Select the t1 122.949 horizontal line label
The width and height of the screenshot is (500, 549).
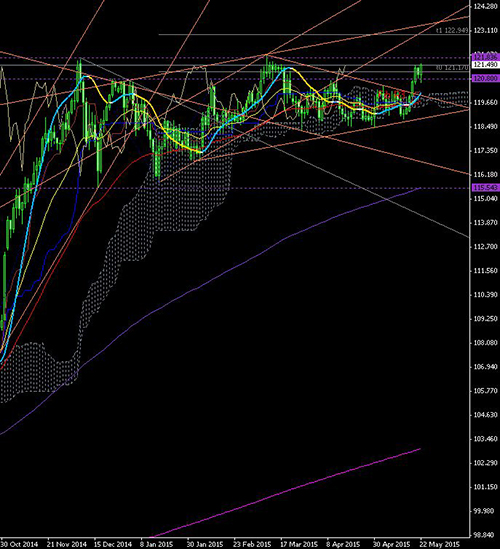point(452,30)
